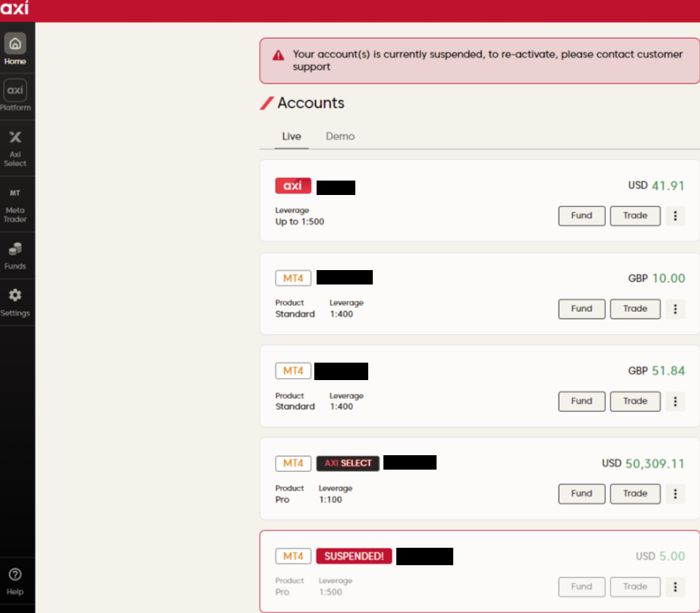Trade on the USD 50,309.11 Axi Select account
The width and height of the screenshot is (700, 613).
pos(635,493)
